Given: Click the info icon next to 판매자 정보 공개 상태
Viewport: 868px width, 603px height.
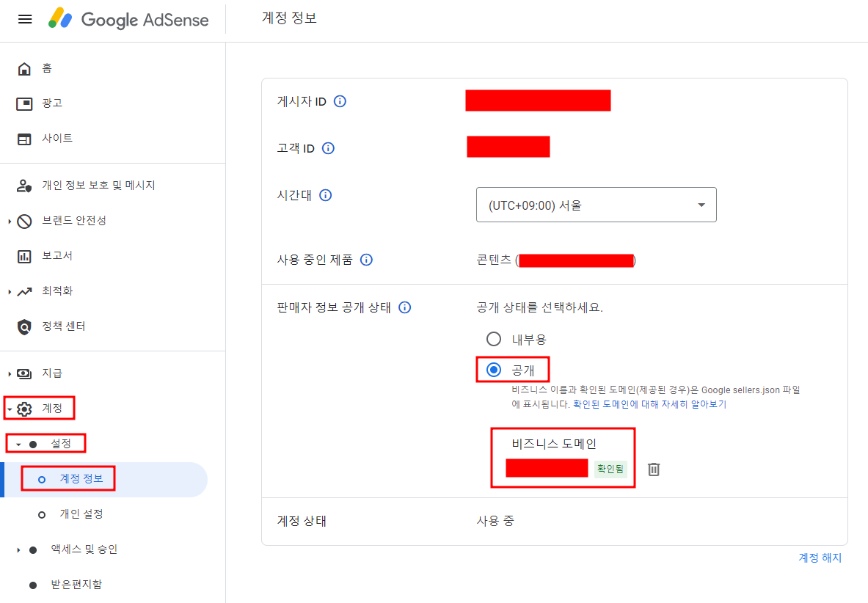Looking at the screenshot, I should (x=404, y=307).
